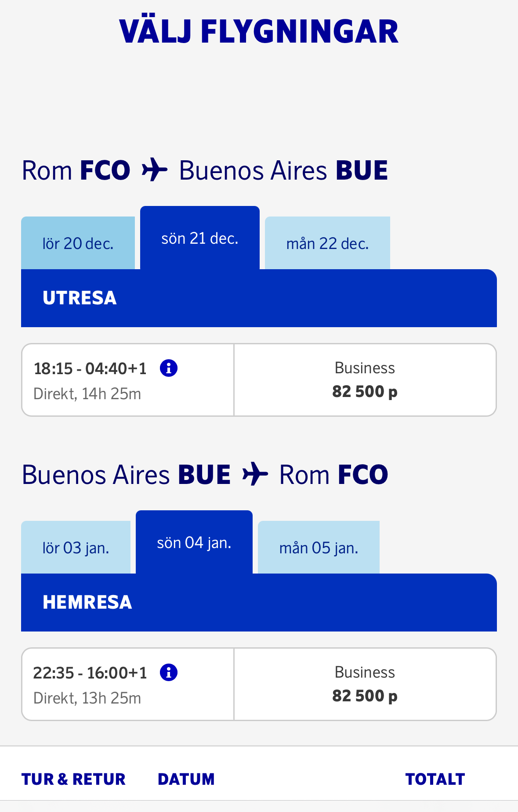
Task: Select the sön 04 jan. date tab
Action: point(194,543)
